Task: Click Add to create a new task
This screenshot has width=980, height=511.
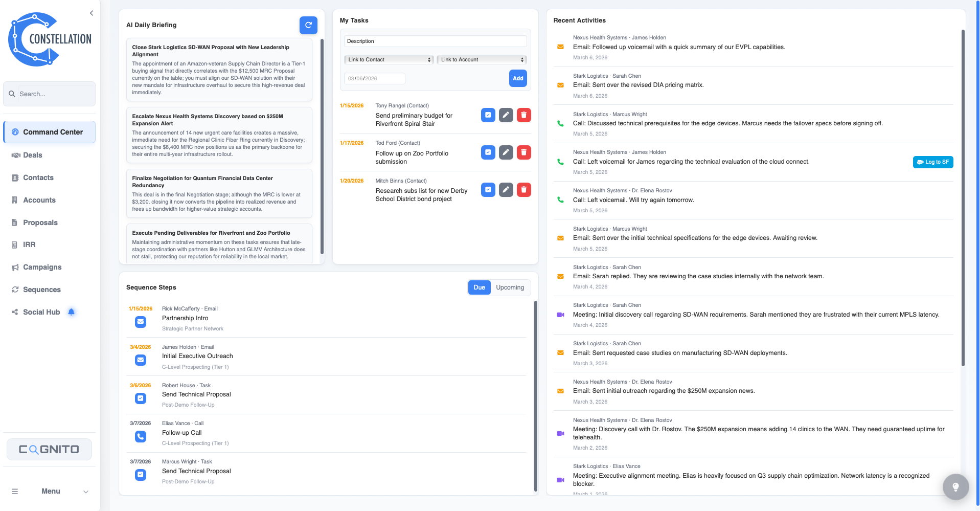Action: point(517,78)
